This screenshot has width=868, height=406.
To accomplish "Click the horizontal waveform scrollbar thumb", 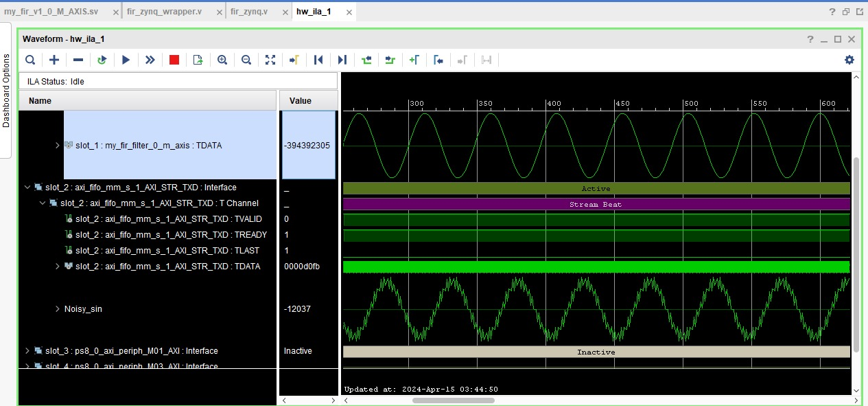I will pos(453,400).
